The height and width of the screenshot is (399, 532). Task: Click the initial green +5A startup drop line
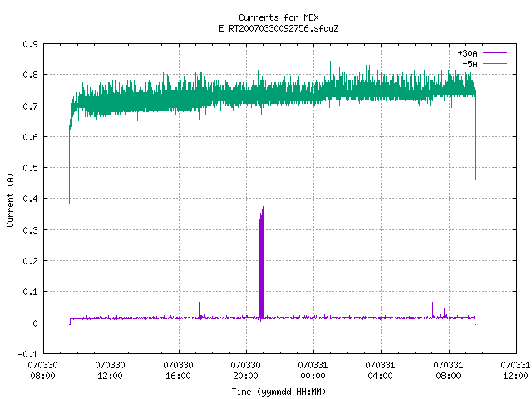70,166
